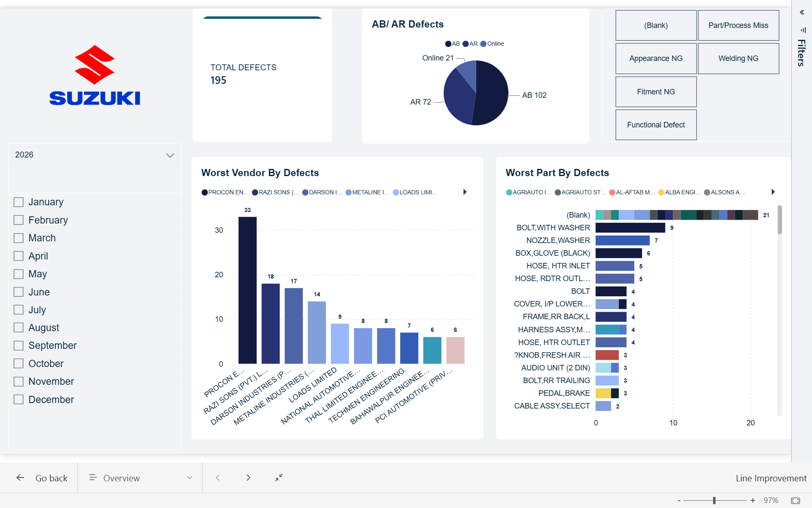Click the next page navigation arrow
The width and height of the screenshot is (812, 508).
click(248, 478)
